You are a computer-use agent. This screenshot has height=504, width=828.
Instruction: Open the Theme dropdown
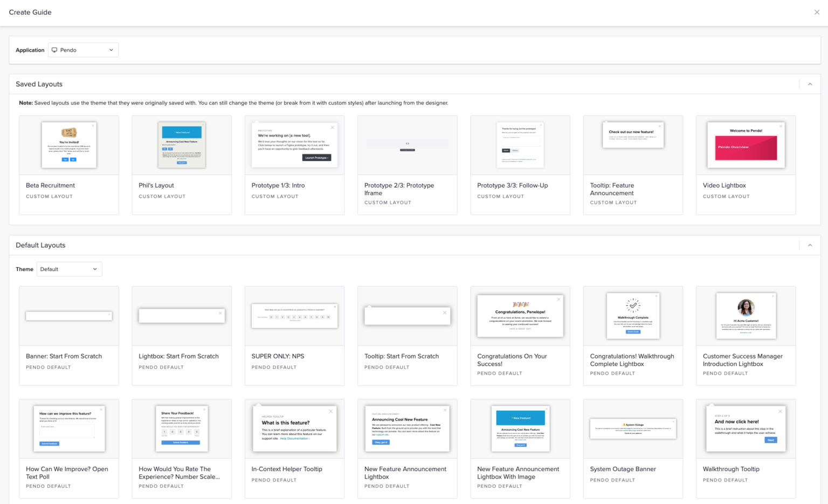tap(69, 269)
